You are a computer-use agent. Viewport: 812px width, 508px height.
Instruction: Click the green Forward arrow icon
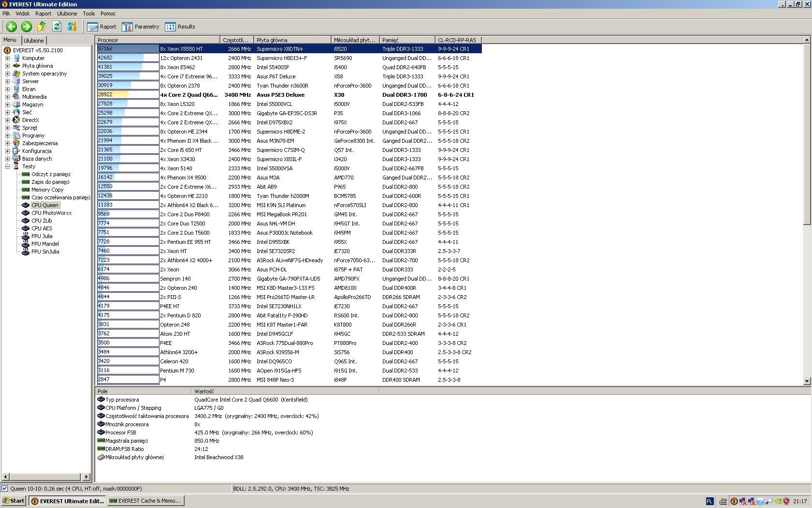click(27, 27)
